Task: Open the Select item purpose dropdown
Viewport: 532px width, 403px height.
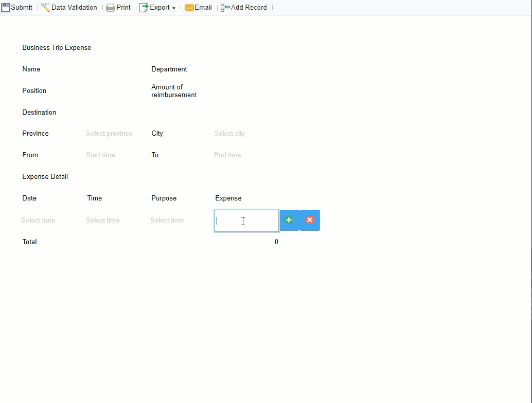Action: coord(167,221)
